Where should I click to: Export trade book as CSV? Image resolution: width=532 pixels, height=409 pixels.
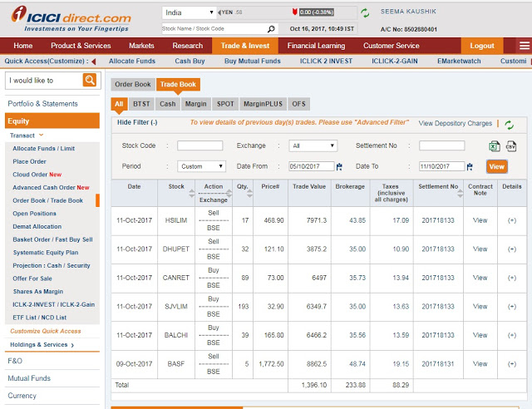pyautogui.click(x=511, y=146)
